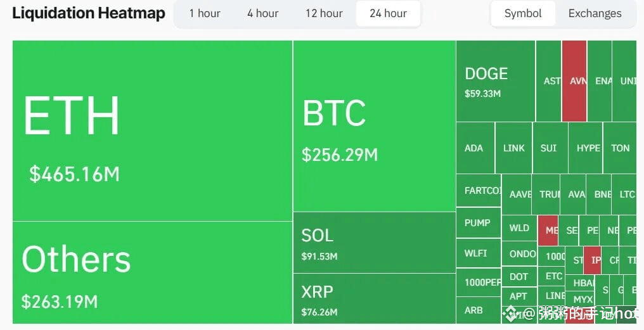Click the red AVN liquidation tile
The height and width of the screenshot is (330, 644).
click(574, 81)
